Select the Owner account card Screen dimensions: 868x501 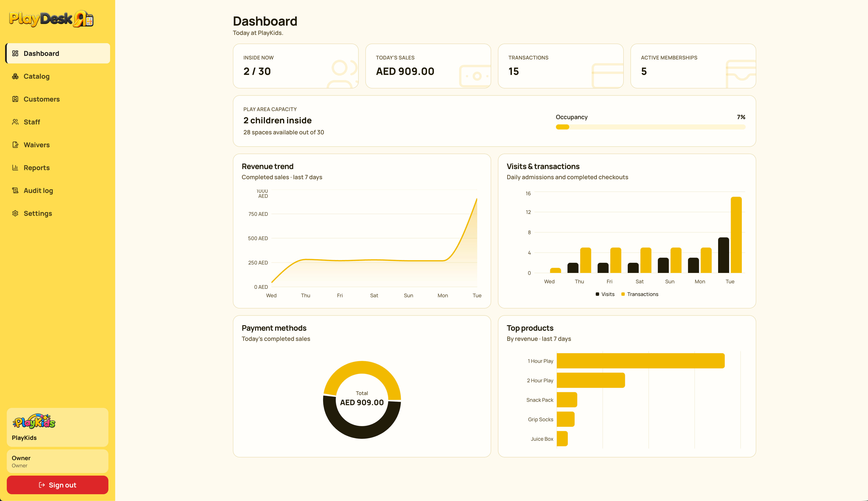(58, 461)
